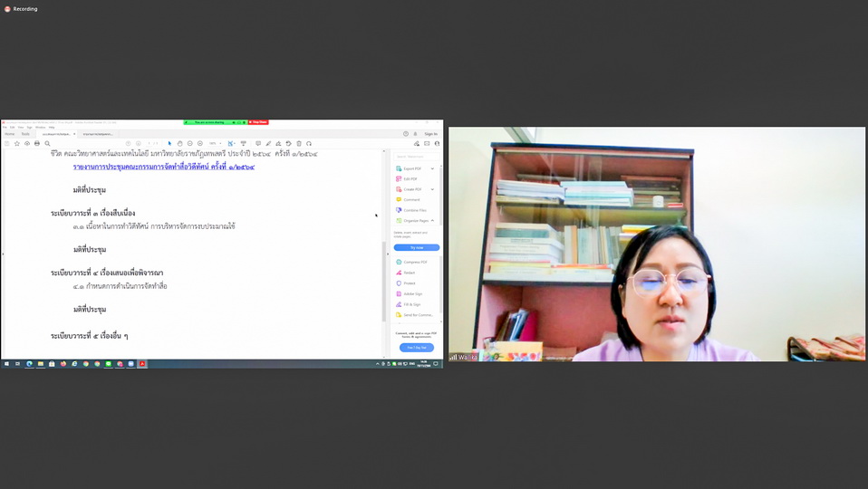Open the Window menu
This screenshot has width=868, height=489.
[41, 128]
